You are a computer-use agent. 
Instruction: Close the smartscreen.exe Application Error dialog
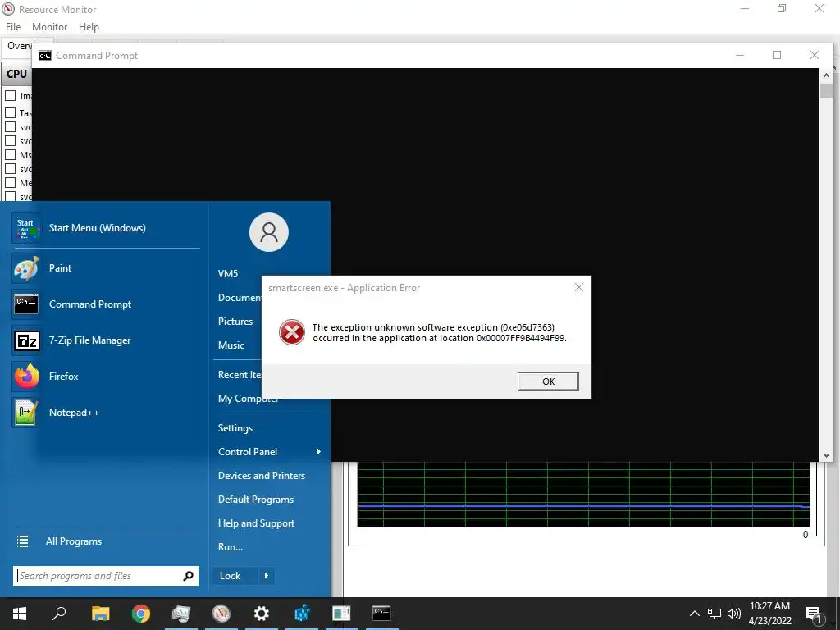pos(579,288)
